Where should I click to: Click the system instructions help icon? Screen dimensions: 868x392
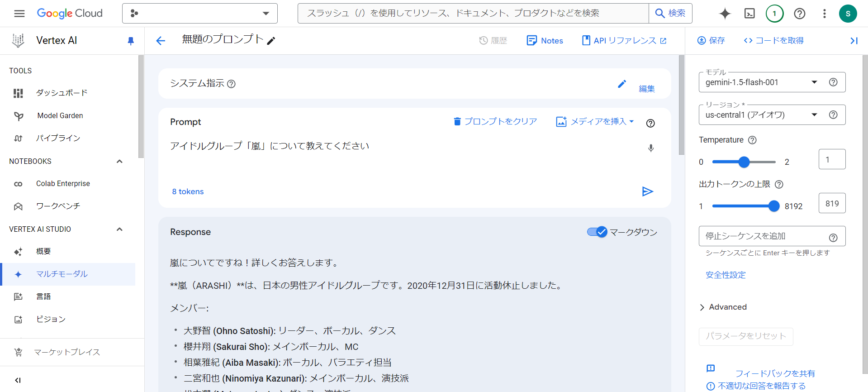pyautogui.click(x=231, y=84)
